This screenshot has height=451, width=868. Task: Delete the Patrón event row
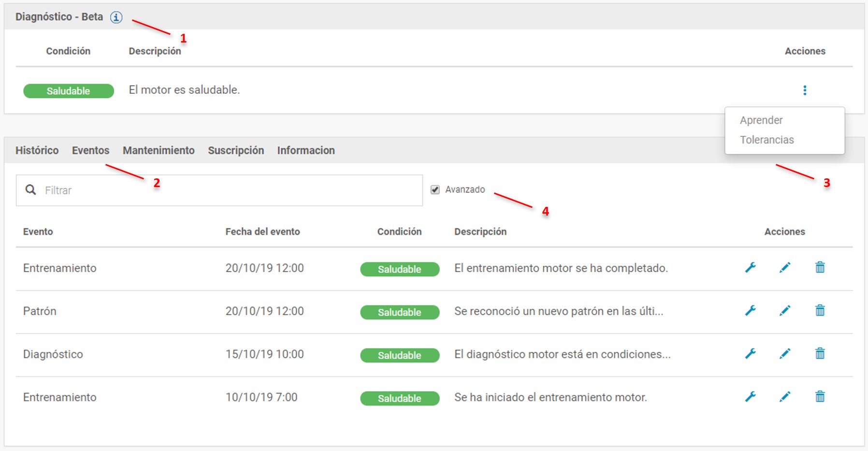point(820,310)
